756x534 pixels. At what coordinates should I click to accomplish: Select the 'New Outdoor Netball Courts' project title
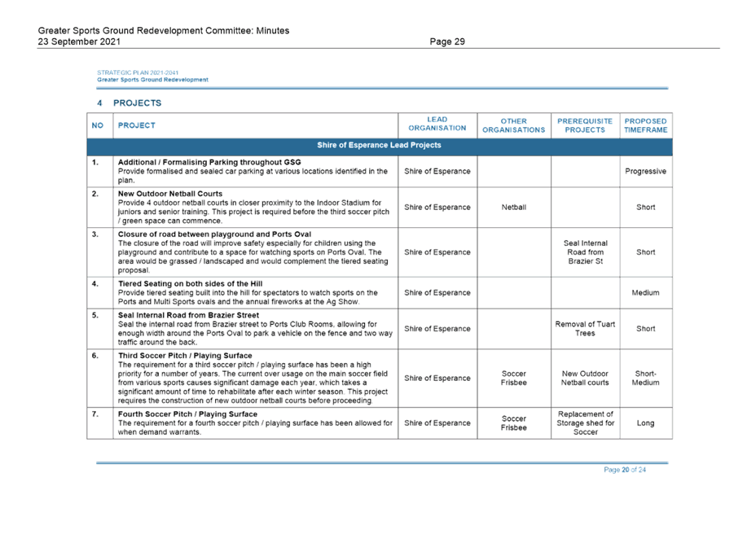tap(170, 194)
